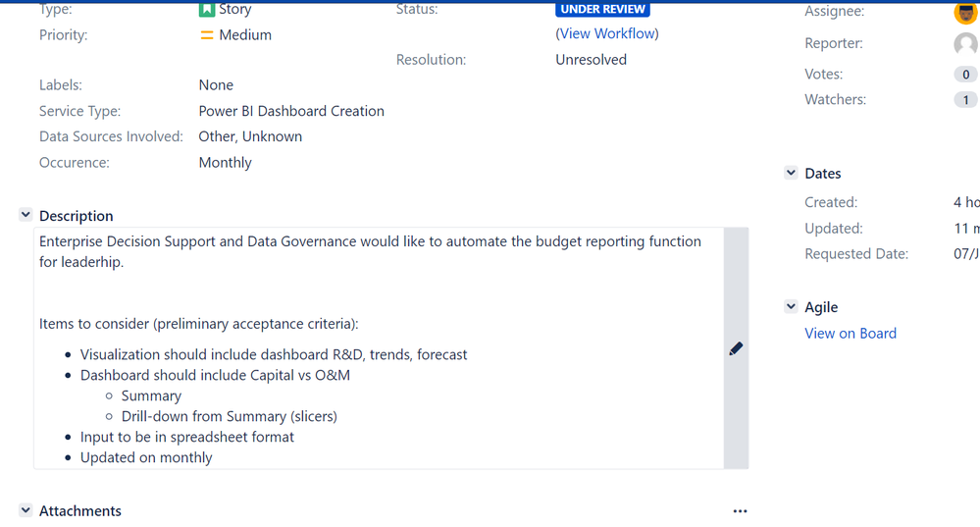Click the 'Updated:' date label
The width and height of the screenshot is (980, 527).
(833, 229)
